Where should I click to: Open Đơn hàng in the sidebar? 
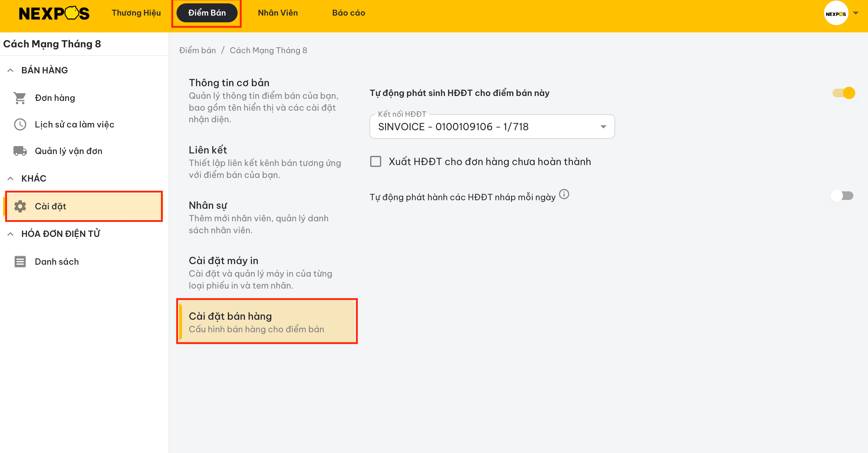coord(84,98)
